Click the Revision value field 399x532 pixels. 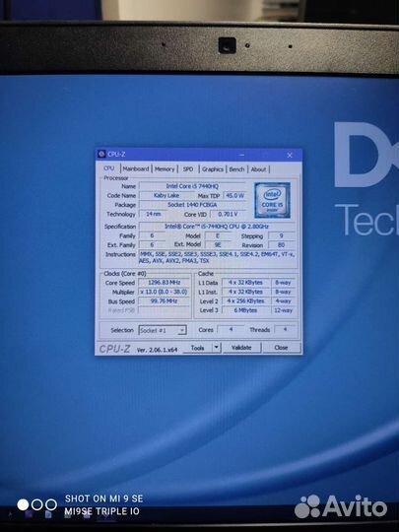point(281,244)
